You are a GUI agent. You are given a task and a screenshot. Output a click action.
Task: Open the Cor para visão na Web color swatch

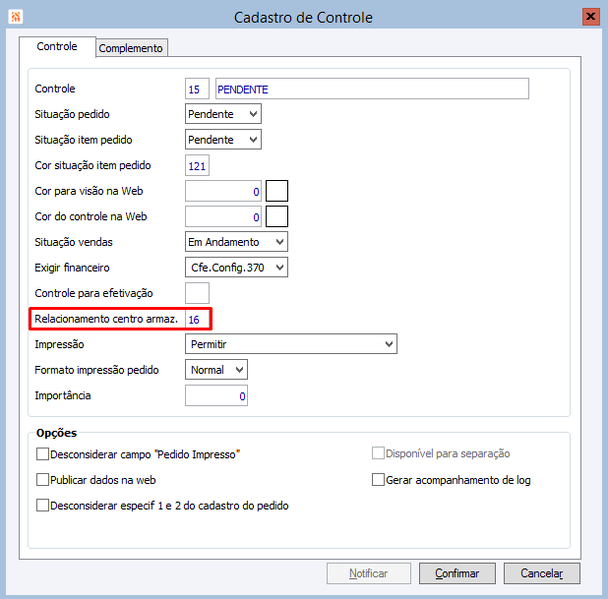tap(277, 191)
